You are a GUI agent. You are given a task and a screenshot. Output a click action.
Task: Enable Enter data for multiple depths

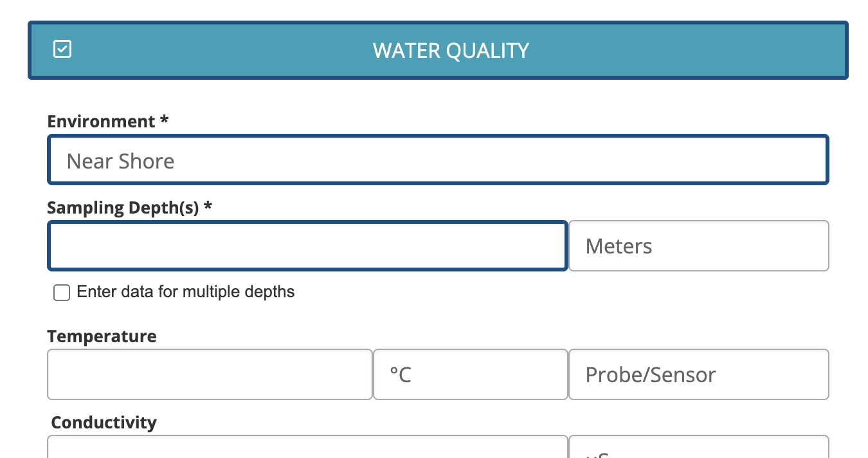tap(61, 292)
